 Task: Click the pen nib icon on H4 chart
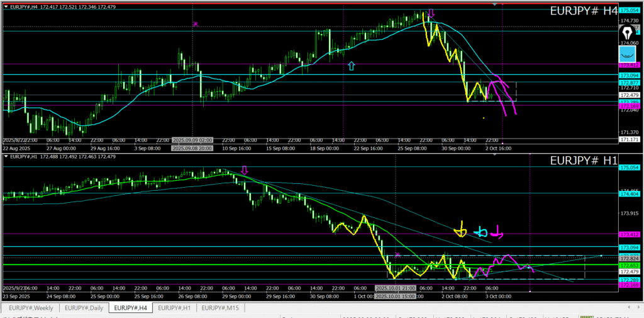pos(628,33)
